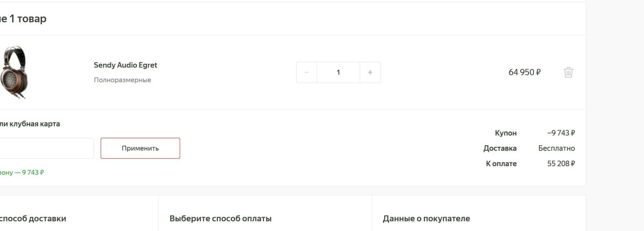Click the Купон label in the summary

[x=506, y=133]
